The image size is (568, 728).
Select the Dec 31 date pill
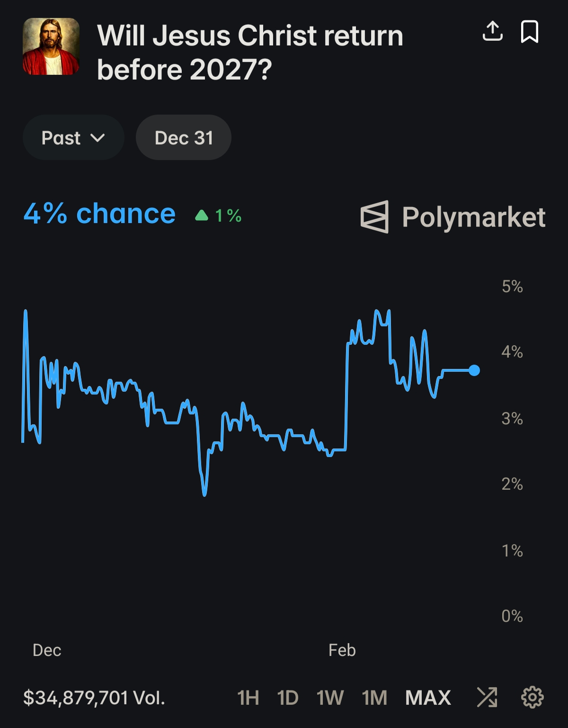184,138
